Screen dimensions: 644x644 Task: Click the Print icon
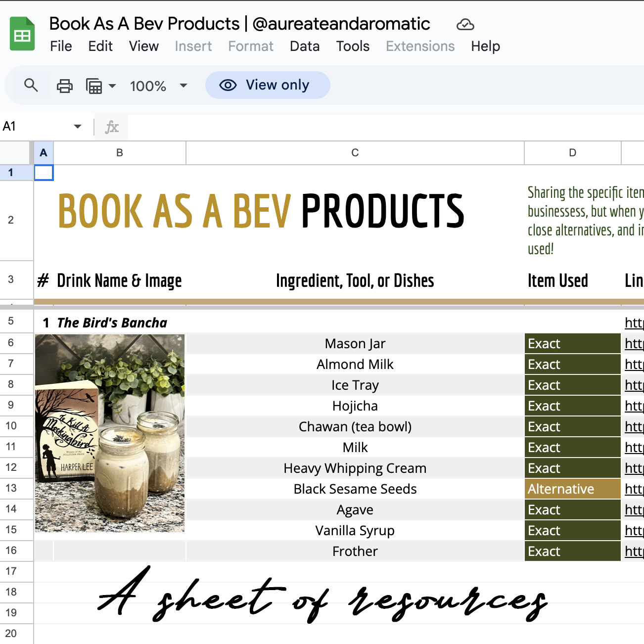click(64, 85)
